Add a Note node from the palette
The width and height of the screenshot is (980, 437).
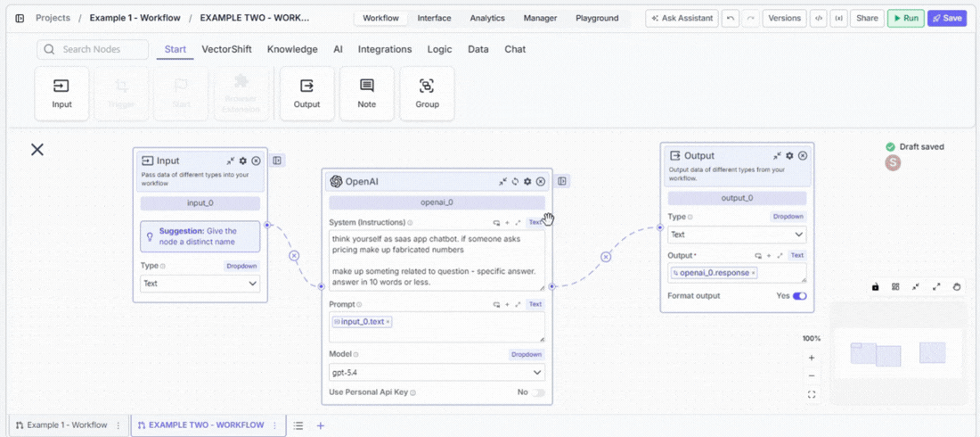[367, 94]
